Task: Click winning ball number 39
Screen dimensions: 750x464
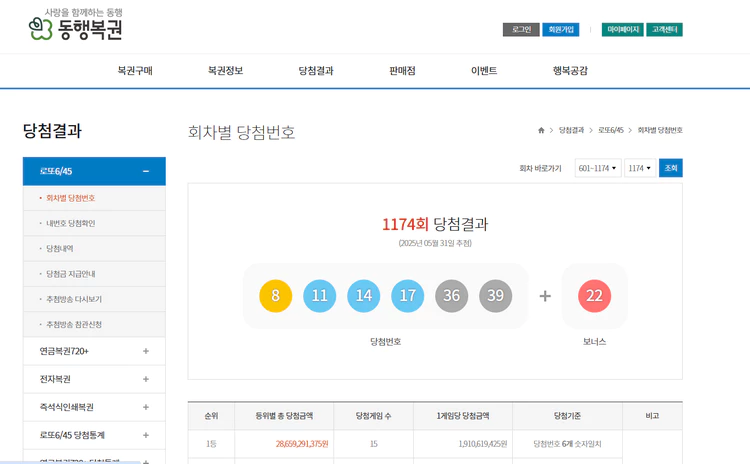Action: (x=496, y=296)
